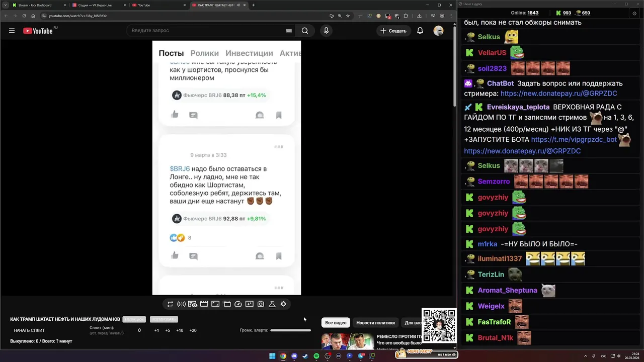Open the РЕМЕСЛО ПРОТИВ recommended video thumbnail
This screenshot has width=644, height=362.
coord(348,341)
